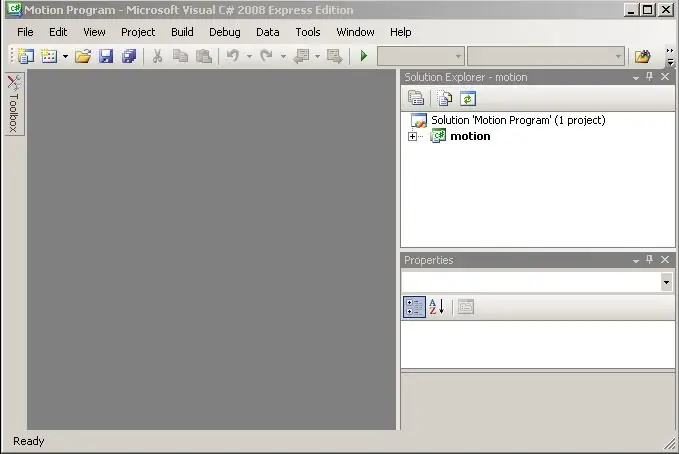This screenshot has width=679, height=454.
Task: Click the Add New Item toolbar icon
Action: click(x=49, y=56)
